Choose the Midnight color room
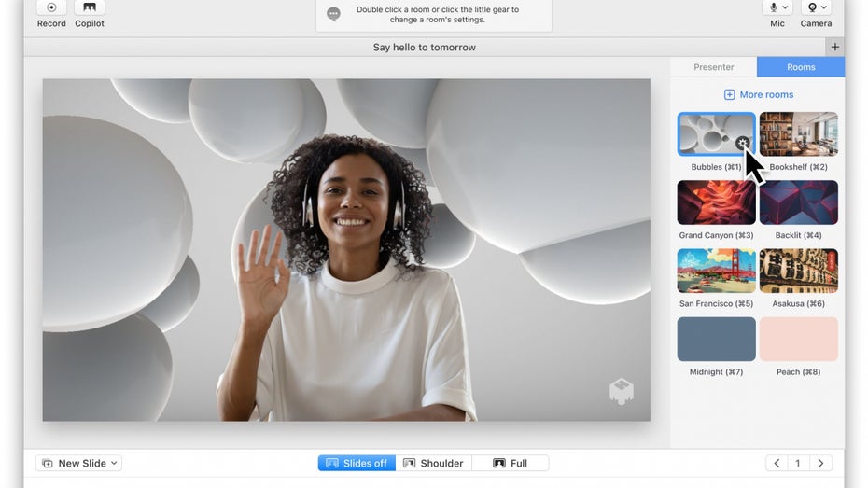The width and height of the screenshot is (868, 488). 716,340
